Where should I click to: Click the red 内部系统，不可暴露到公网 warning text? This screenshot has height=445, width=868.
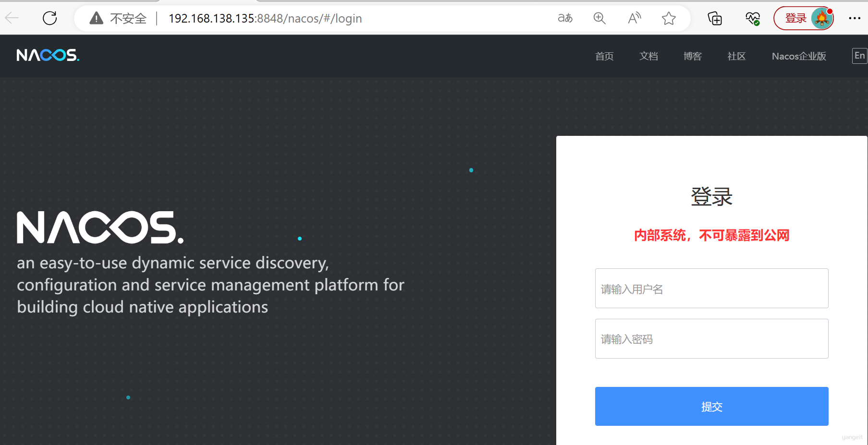(x=711, y=235)
